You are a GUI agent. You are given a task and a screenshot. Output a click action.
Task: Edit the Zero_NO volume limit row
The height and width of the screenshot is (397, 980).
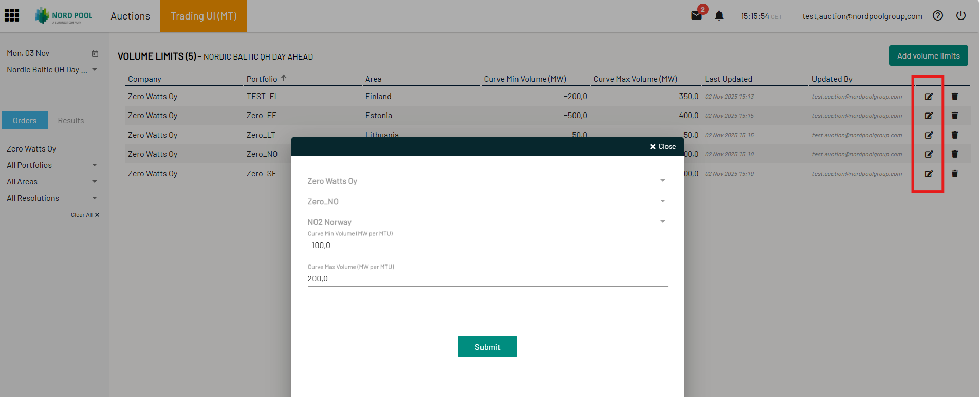tap(929, 154)
